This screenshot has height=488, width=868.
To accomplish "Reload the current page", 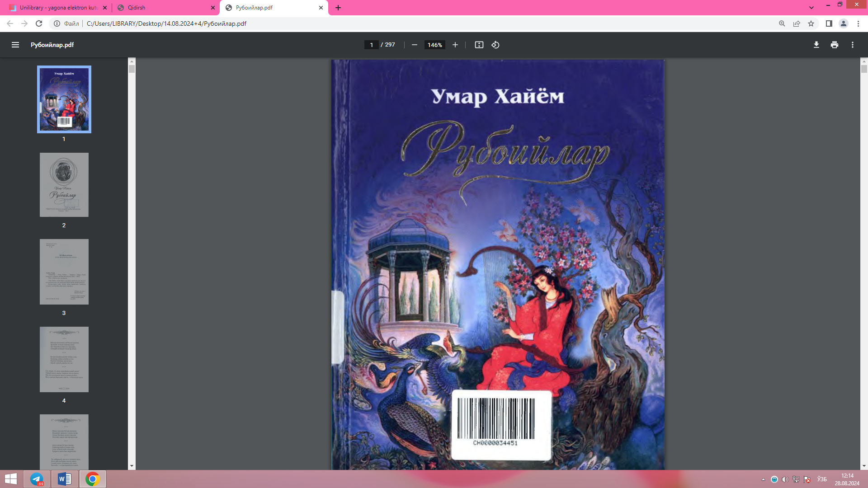I will click(x=39, y=23).
